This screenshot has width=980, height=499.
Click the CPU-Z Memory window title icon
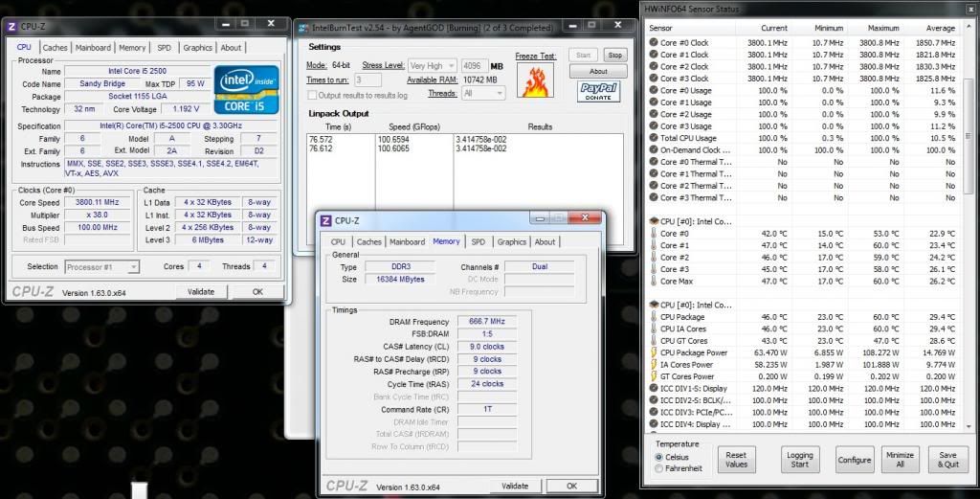325,220
